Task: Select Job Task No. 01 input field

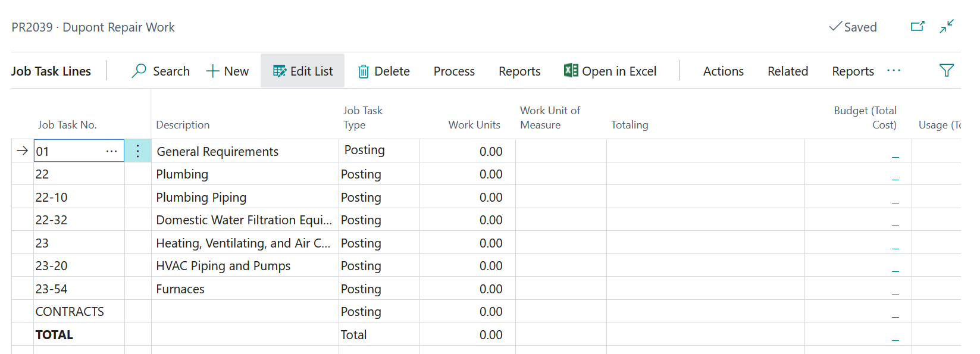Action: pyautogui.click(x=67, y=151)
